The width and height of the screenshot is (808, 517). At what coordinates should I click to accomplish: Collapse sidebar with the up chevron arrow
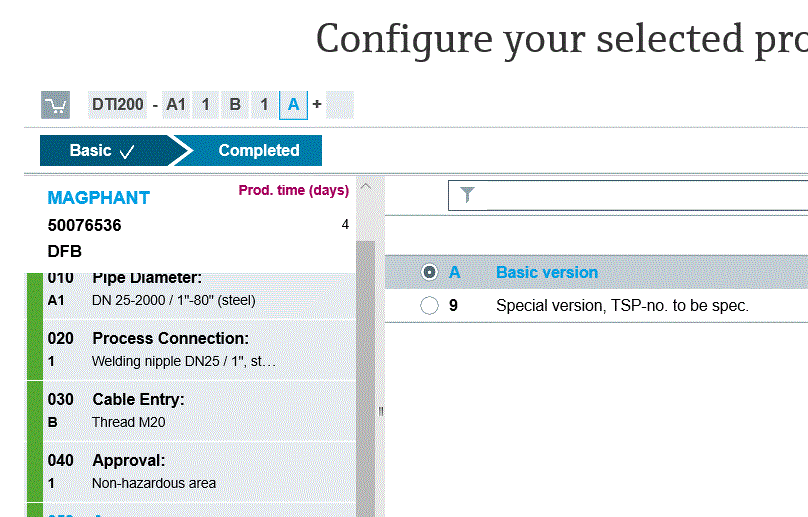pos(365,187)
